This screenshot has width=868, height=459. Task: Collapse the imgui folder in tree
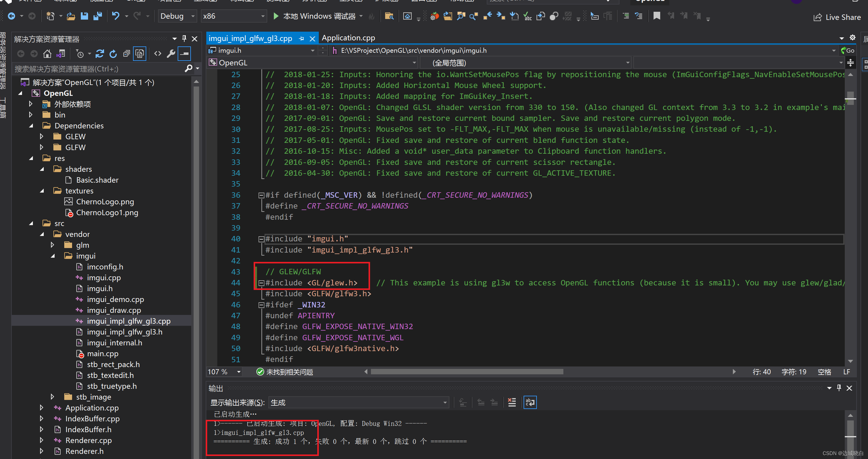[53, 256]
